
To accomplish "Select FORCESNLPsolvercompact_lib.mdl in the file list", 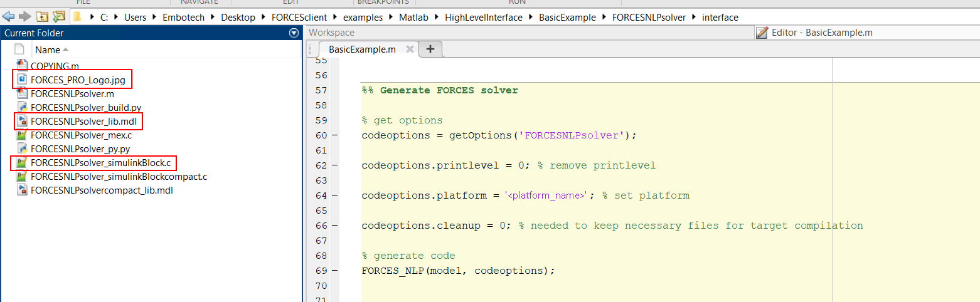I will click(102, 190).
